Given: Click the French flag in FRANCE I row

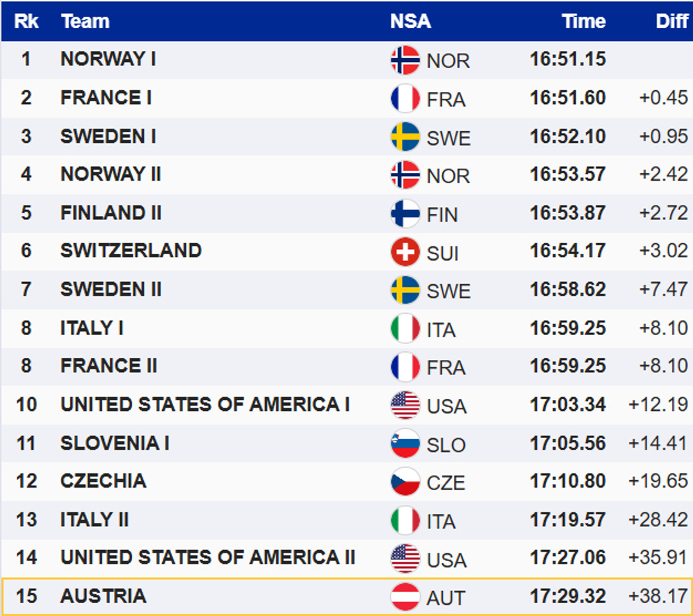Looking at the screenshot, I should point(405,98).
